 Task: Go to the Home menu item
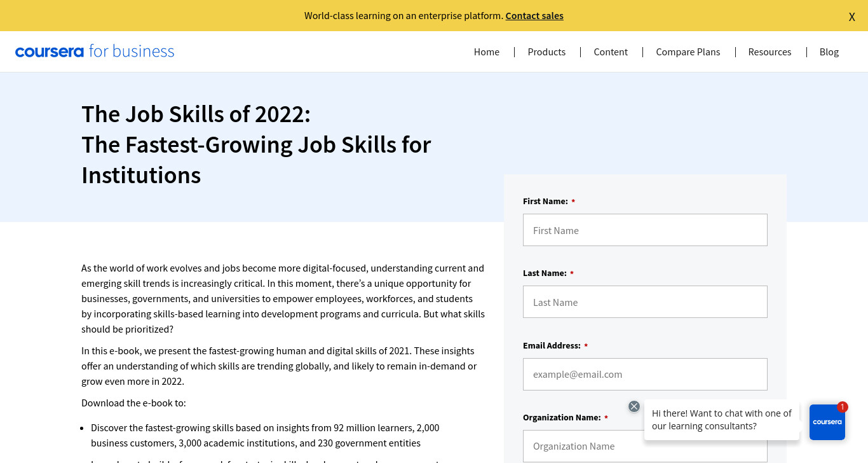tap(487, 52)
